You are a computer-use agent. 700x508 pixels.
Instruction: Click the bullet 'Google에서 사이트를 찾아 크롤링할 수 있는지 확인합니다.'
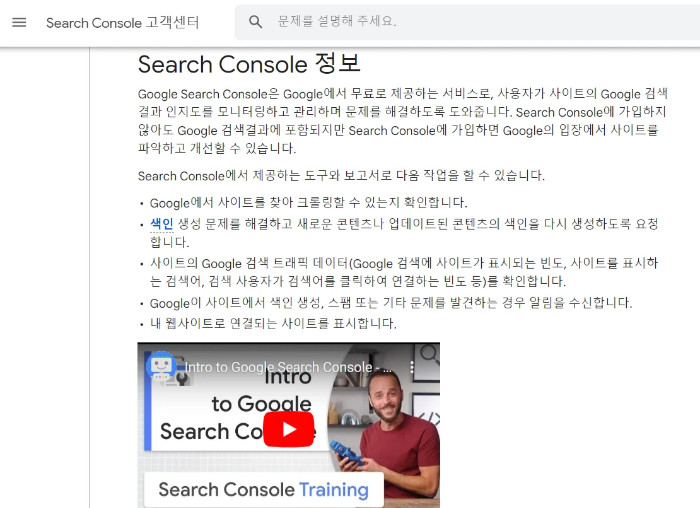click(308, 203)
